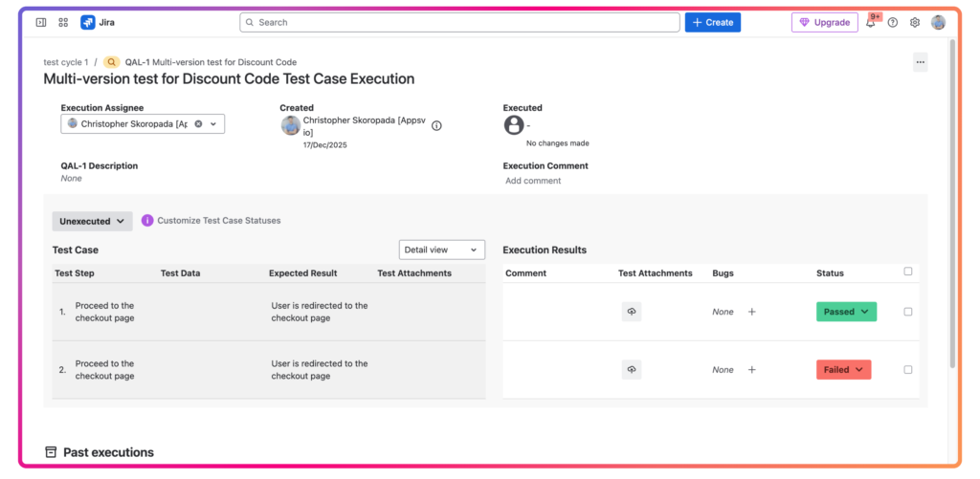The image size is (980, 479).
Task: Click the Jira logo icon
Action: click(x=88, y=22)
